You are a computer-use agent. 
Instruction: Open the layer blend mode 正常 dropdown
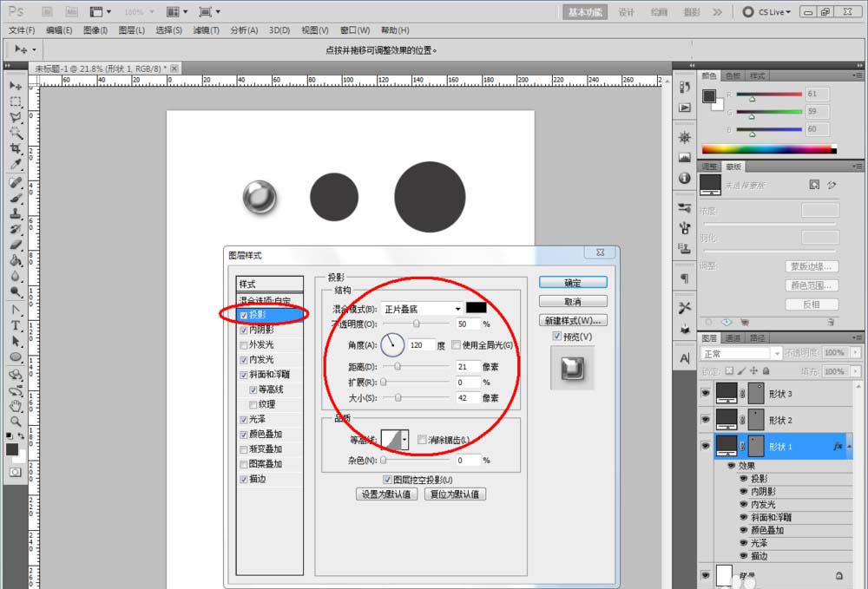click(740, 353)
